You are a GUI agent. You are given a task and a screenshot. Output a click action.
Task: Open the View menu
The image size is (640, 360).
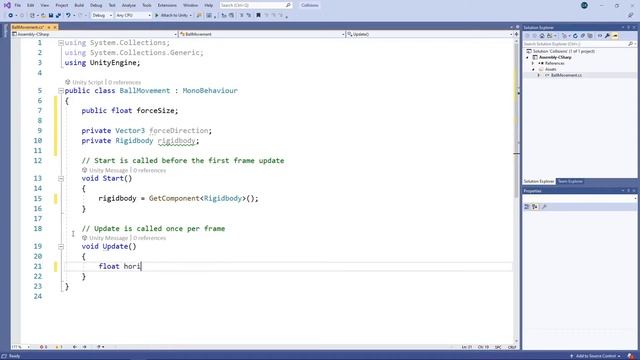tap(45, 5)
